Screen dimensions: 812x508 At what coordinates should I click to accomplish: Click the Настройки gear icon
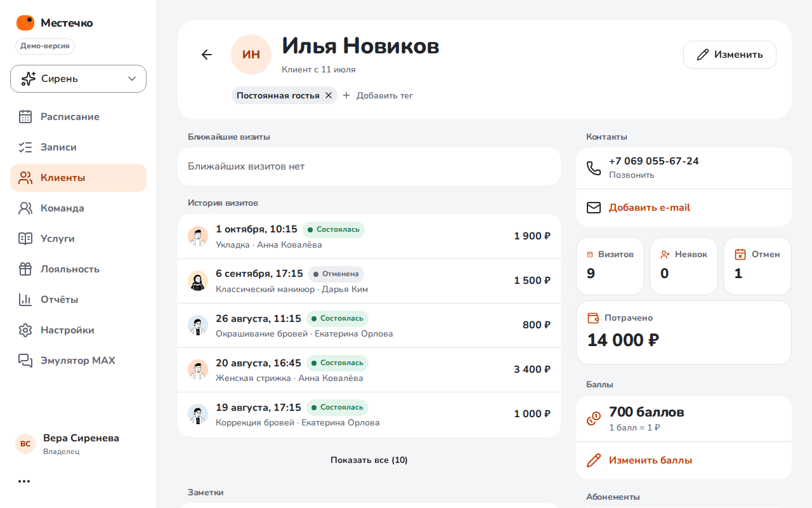(25, 330)
